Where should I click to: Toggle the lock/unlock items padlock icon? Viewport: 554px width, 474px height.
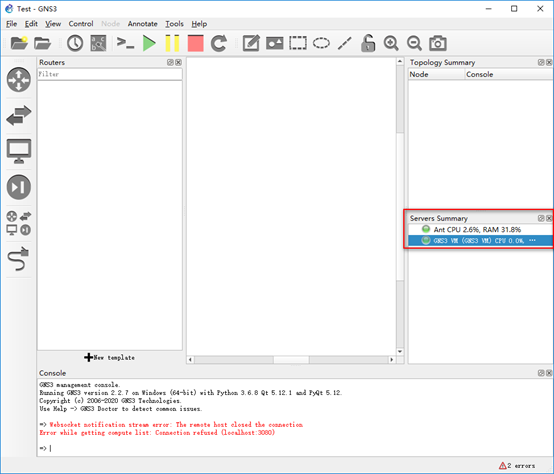[x=368, y=43]
